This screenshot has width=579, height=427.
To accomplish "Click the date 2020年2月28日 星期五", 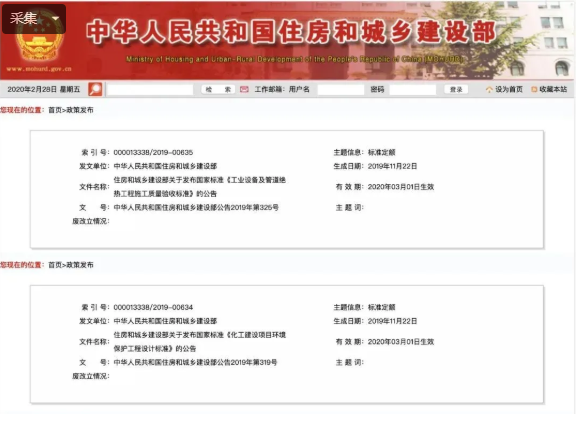I will coord(44,89).
